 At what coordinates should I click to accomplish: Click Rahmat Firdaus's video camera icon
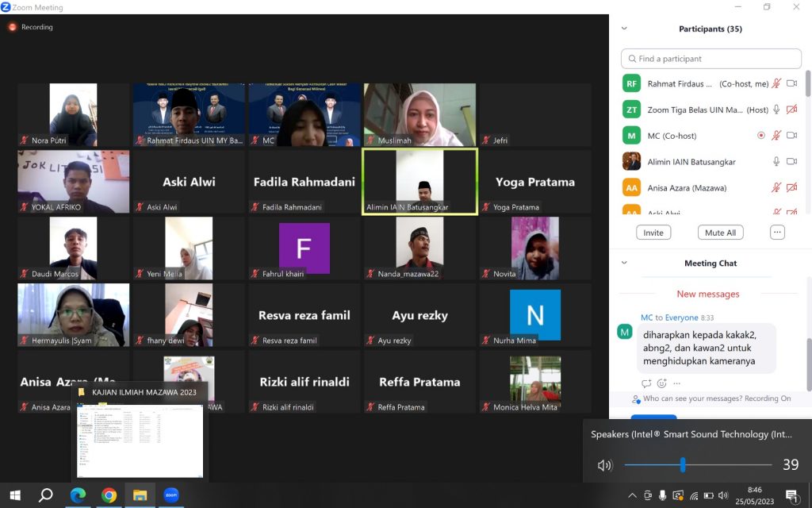click(x=791, y=83)
